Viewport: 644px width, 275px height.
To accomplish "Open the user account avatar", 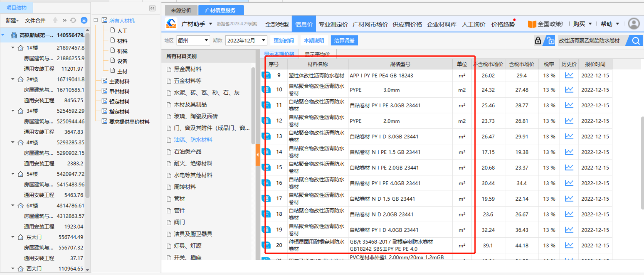I will point(634,24).
